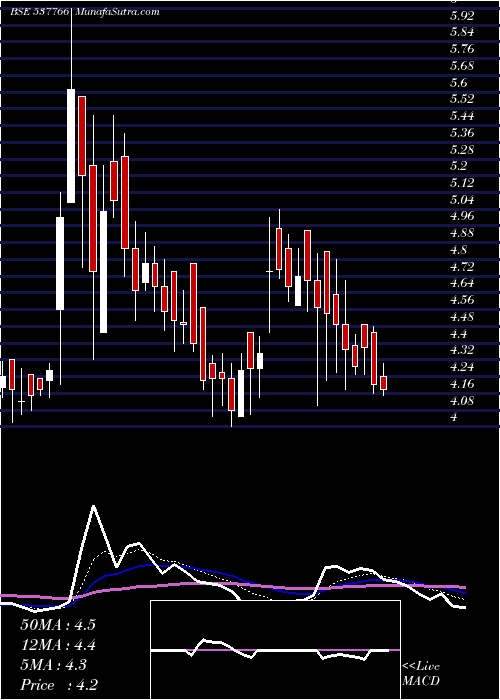Image resolution: width=500 pixels, height=700 pixels.
Task: Click the 5.44 price axis label
Action: click(x=462, y=116)
